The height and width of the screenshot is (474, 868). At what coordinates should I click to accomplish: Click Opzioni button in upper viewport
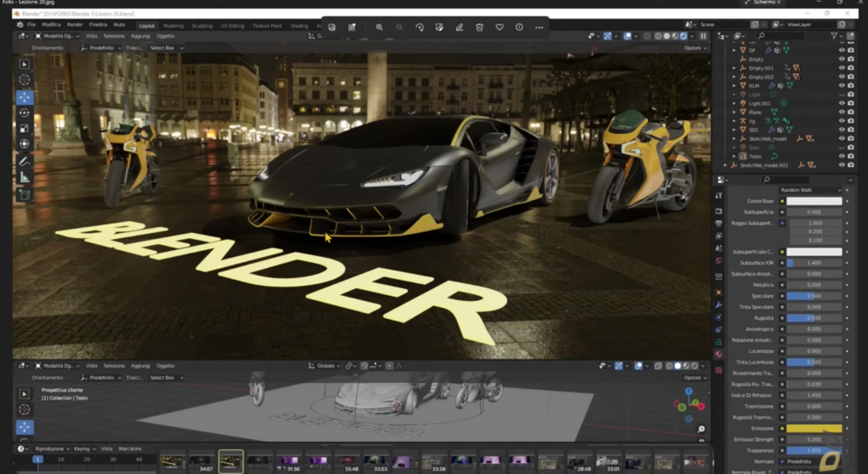coord(695,48)
